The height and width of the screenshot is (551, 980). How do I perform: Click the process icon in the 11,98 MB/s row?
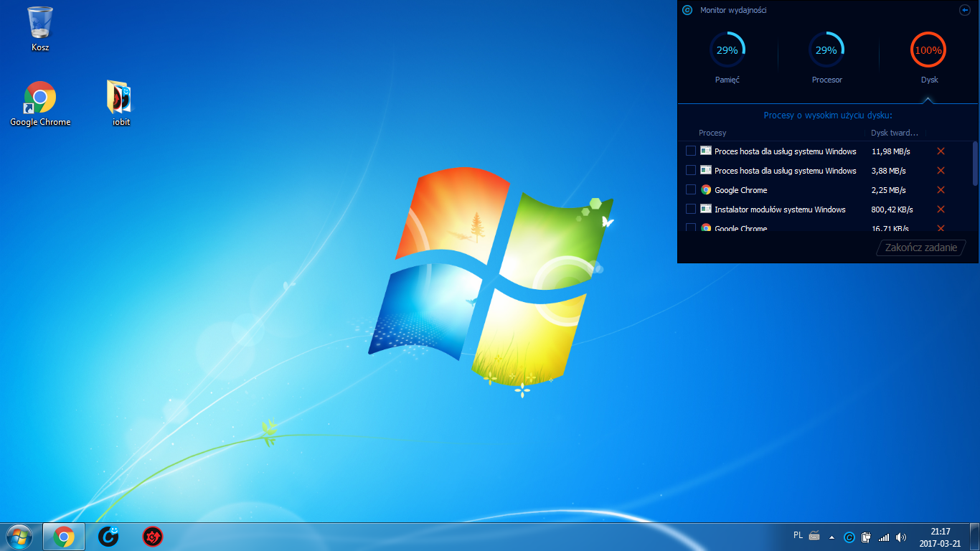click(706, 151)
